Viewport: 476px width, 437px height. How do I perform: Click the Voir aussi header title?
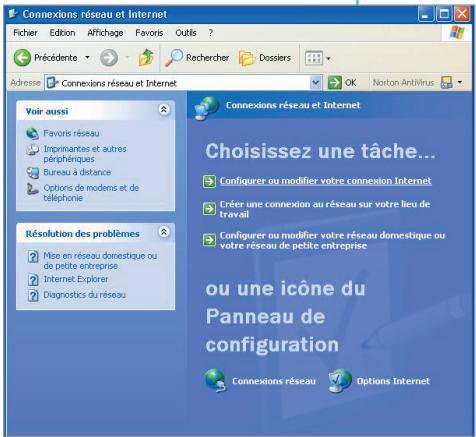click(x=47, y=111)
